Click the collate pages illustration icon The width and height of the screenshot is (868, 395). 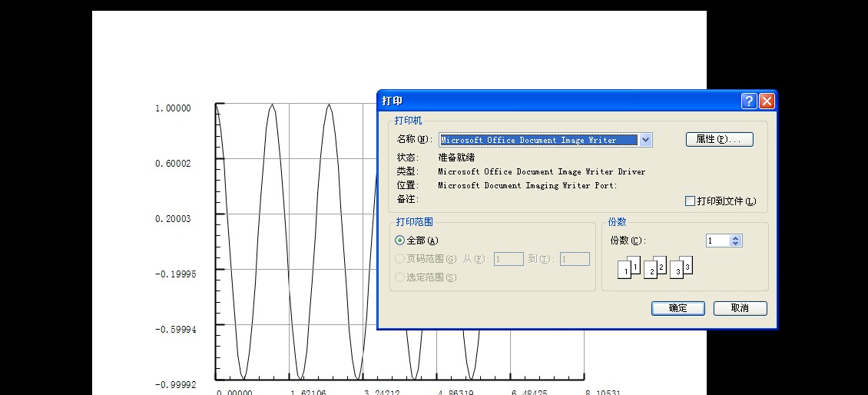(x=655, y=267)
